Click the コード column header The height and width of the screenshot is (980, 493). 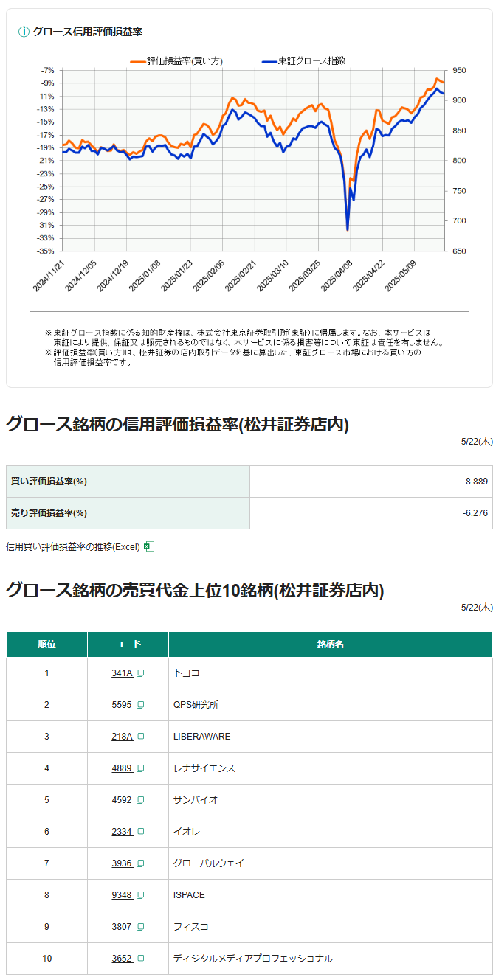(128, 644)
